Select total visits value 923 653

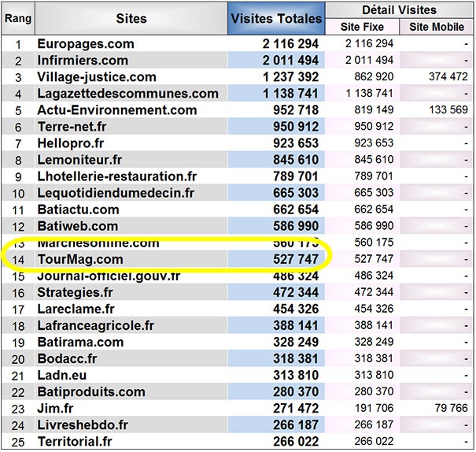296,143
